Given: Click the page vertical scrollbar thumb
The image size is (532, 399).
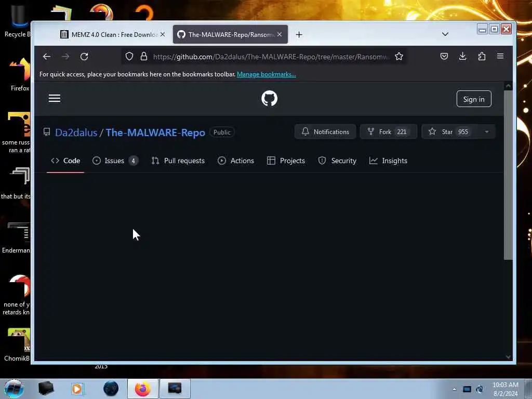Looking at the screenshot, I should [x=508, y=176].
